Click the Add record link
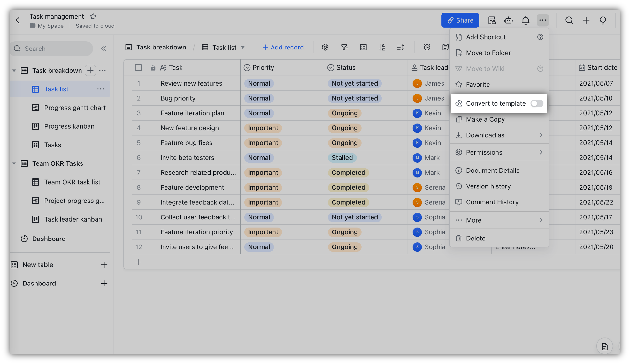 click(283, 47)
